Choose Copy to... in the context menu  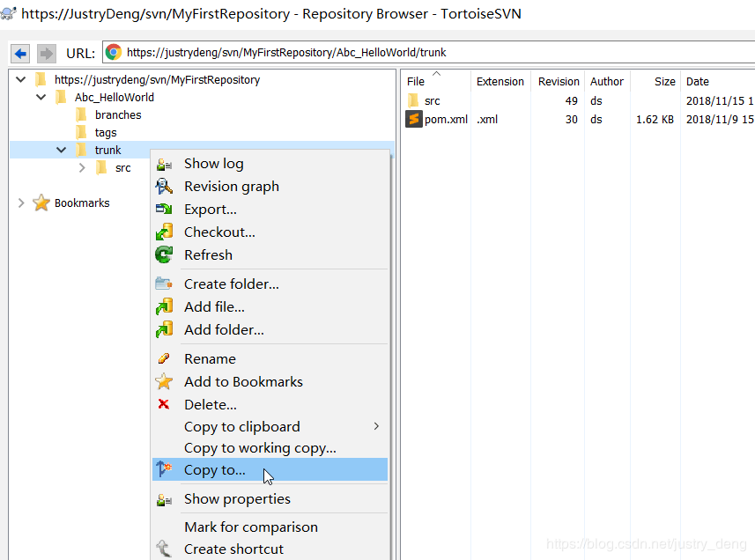(270, 469)
